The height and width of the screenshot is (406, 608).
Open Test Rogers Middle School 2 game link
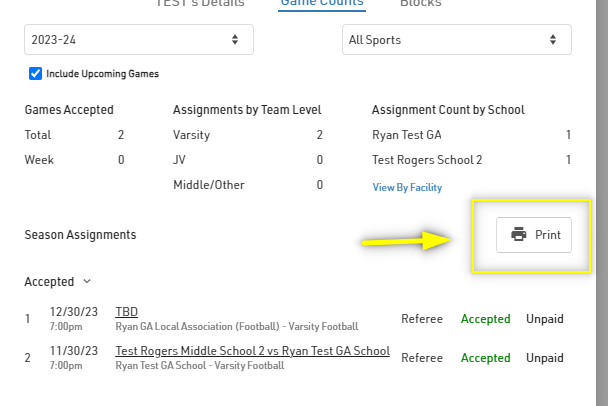pos(252,350)
